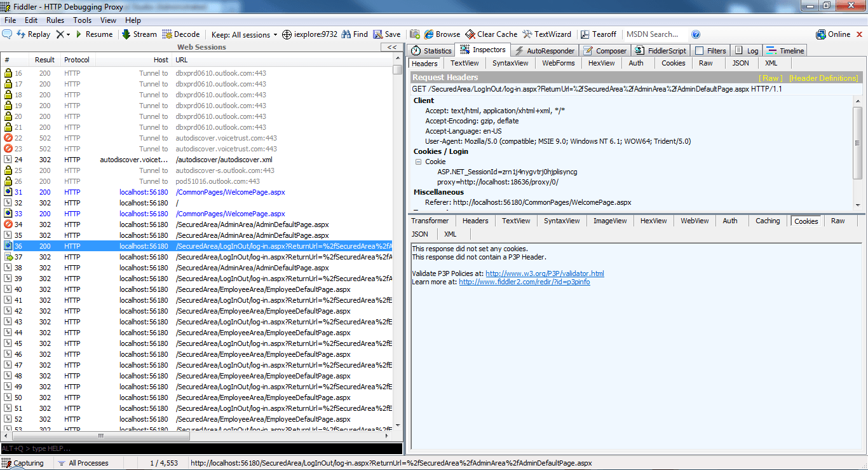
Task: Save sessions with Save button
Action: (x=387, y=34)
